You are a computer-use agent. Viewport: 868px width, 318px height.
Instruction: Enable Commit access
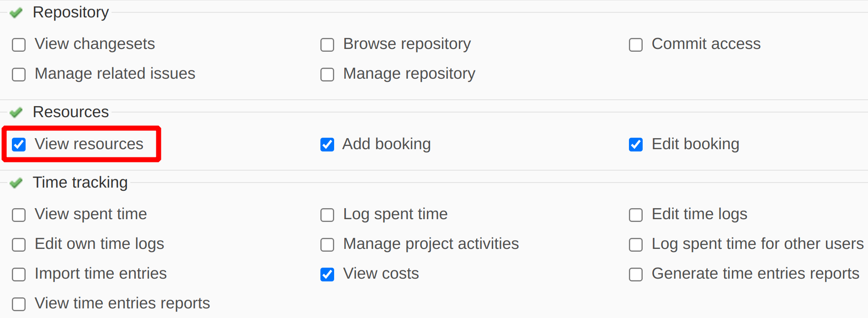click(636, 45)
